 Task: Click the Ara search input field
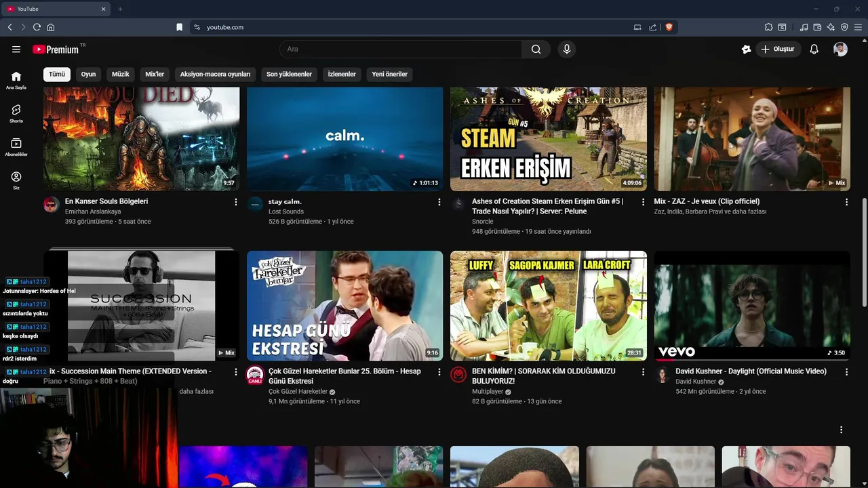click(400, 49)
